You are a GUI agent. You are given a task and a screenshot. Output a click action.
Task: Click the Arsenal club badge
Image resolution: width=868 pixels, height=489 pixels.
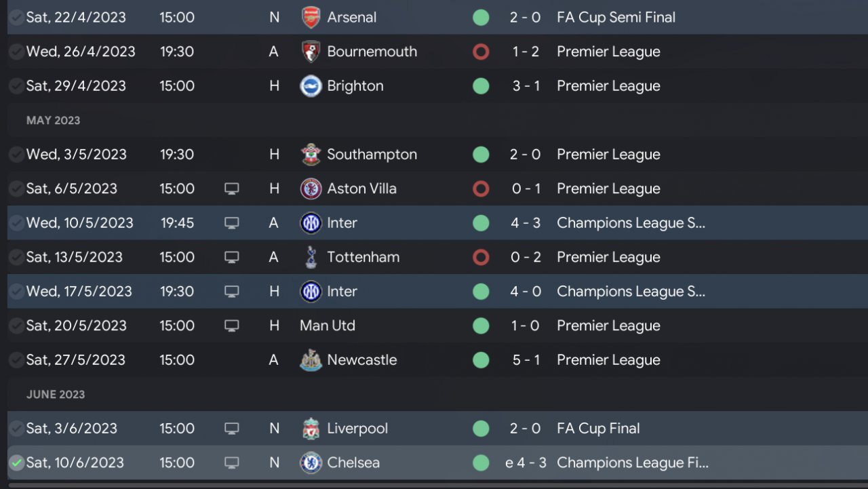point(311,18)
